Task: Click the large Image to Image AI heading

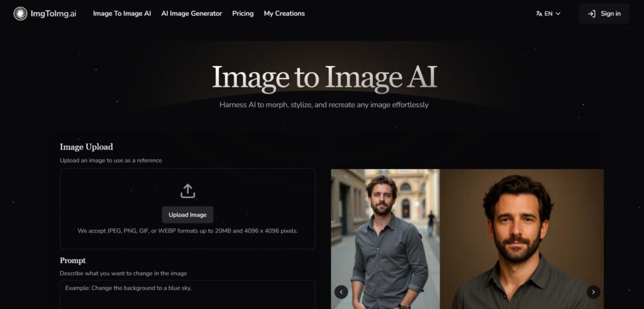Action: [x=324, y=77]
